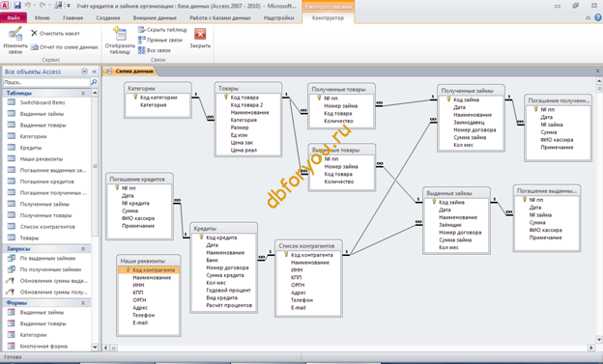The image size is (603, 364).
Task: Click the Help question mark icon
Action: [598, 17]
